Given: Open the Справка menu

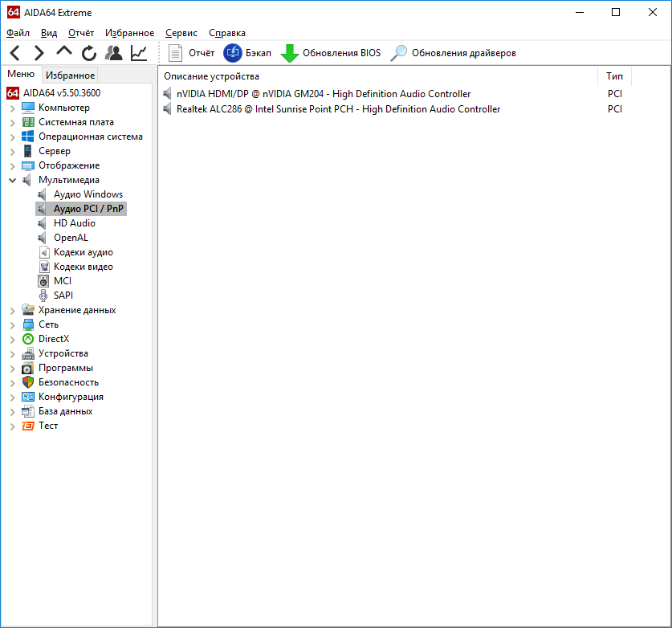Looking at the screenshot, I should pos(227,33).
